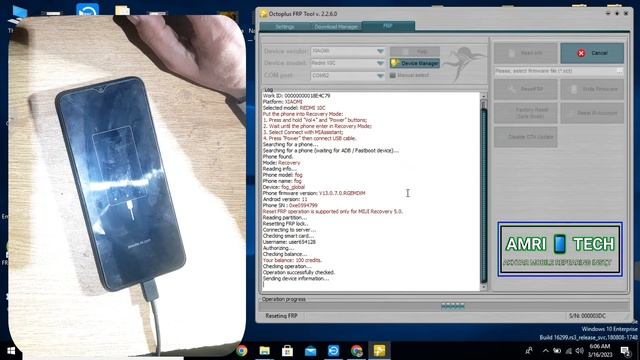
Task: Click the Cancel button red X icon
Action: (x=581, y=53)
